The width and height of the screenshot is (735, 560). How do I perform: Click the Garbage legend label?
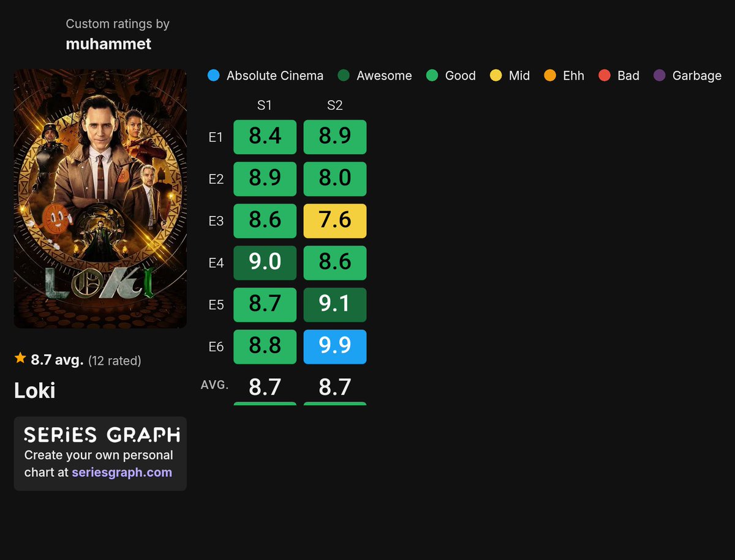click(x=697, y=76)
